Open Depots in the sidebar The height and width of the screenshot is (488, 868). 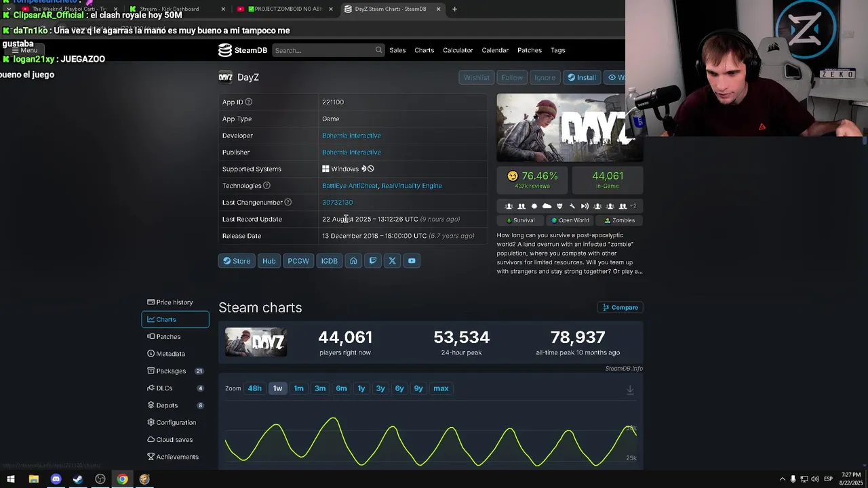coord(175,405)
